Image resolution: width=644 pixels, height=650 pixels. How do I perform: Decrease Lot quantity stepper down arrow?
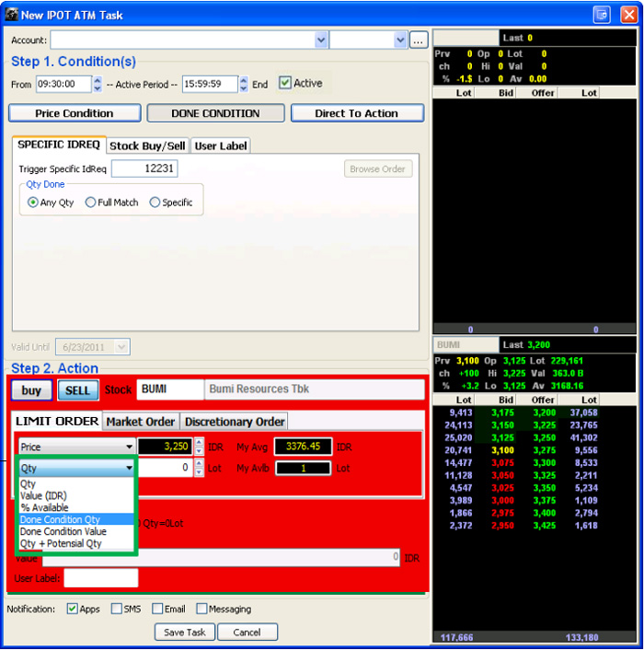coord(200,472)
